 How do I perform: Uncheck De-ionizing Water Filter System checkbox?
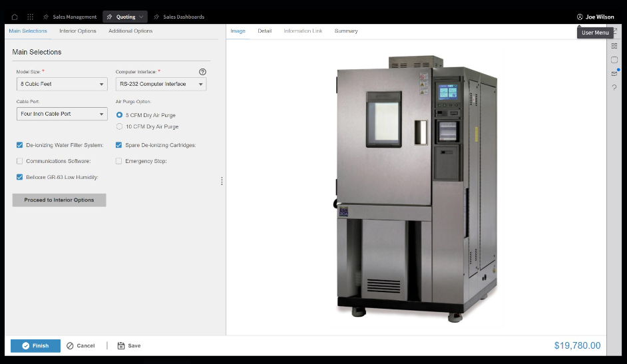[x=19, y=145]
